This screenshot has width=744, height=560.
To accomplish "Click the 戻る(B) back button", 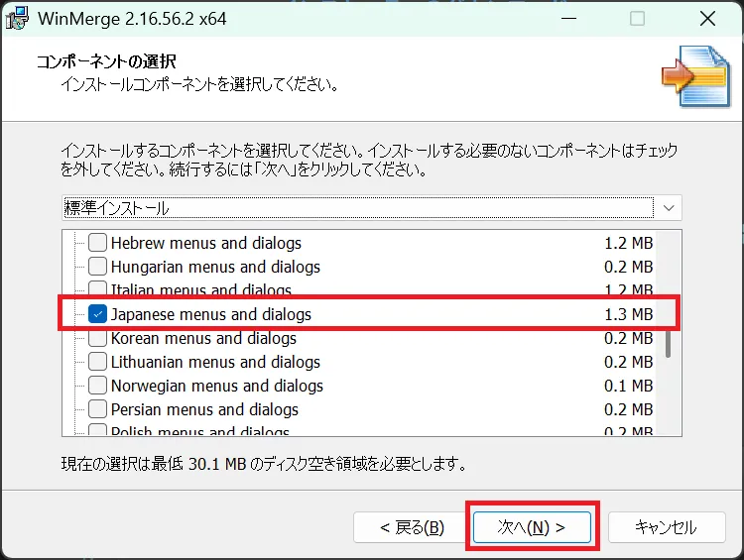I will tap(412, 527).
